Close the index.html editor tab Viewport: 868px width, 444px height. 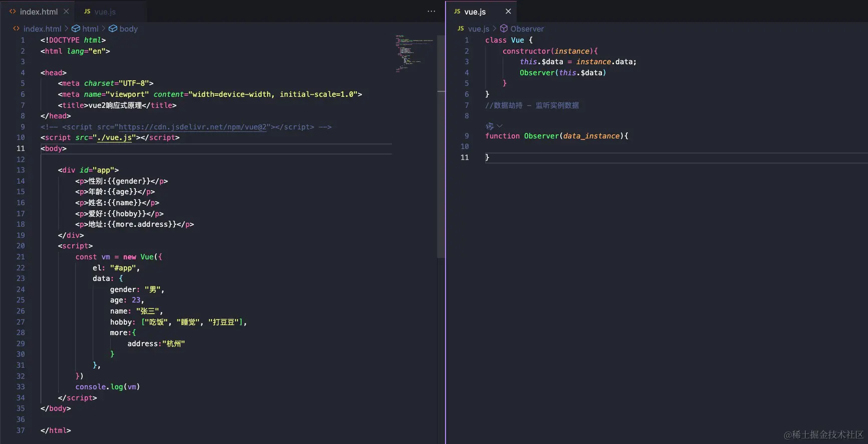point(66,12)
